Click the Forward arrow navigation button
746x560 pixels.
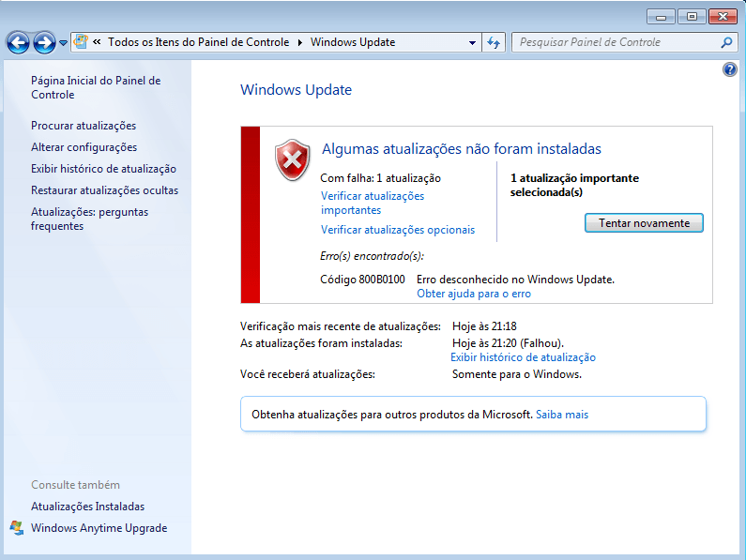44,43
